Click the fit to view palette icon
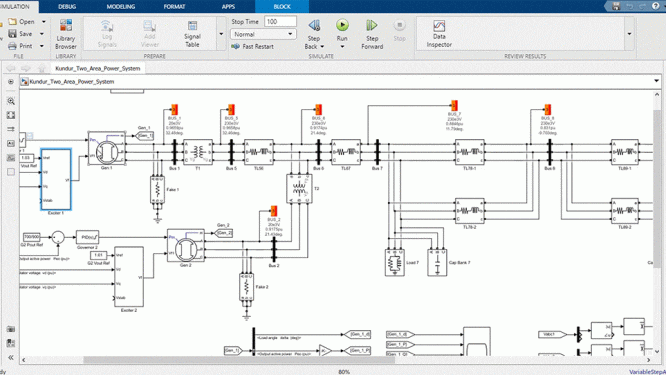 (x=11, y=115)
